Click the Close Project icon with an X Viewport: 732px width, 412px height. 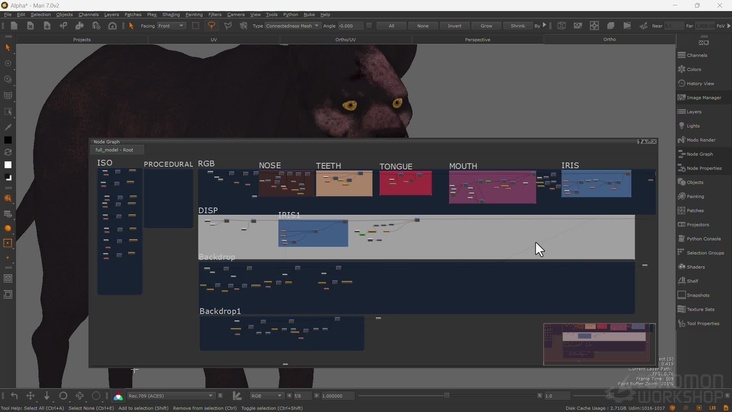coord(30,26)
